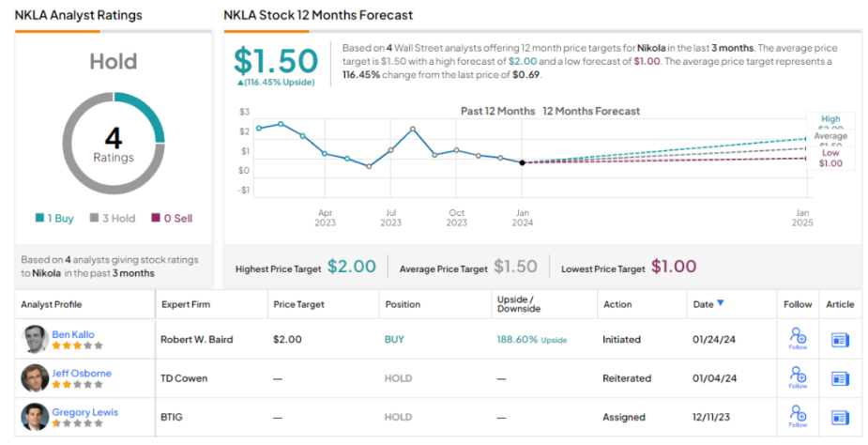Follow analyst Jeff Osborne
868x445 pixels.
pos(798,377)
